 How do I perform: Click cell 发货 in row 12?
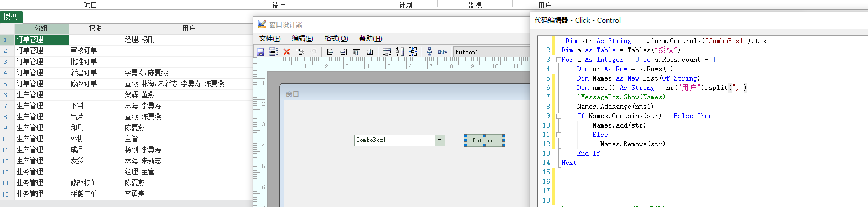click(x=96, y=161)
